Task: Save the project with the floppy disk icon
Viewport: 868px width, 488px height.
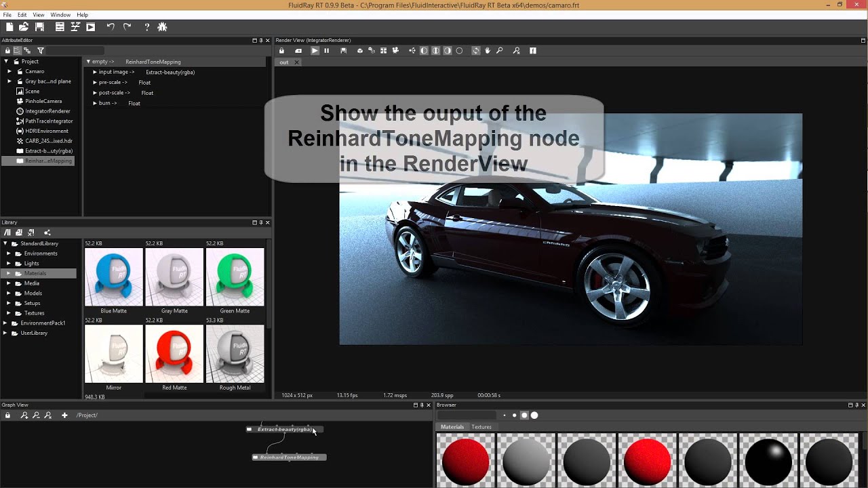Action: coord(39,27)
